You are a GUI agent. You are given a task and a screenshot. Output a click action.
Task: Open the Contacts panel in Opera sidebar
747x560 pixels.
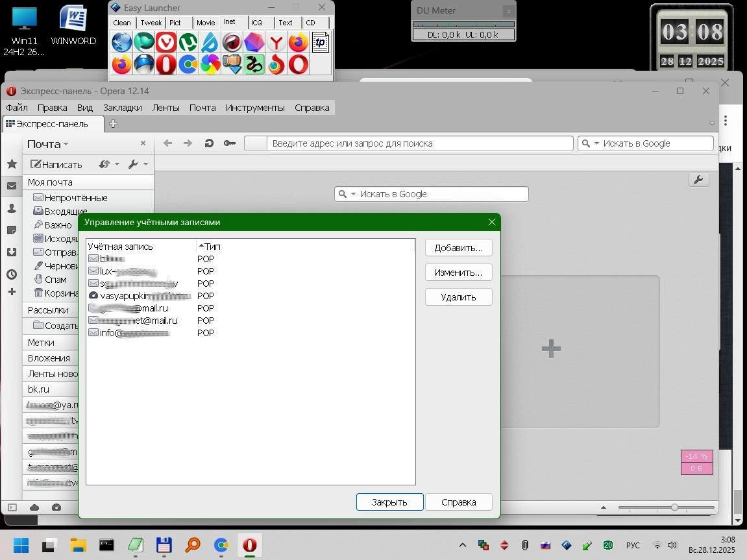(x=12, y=208)
